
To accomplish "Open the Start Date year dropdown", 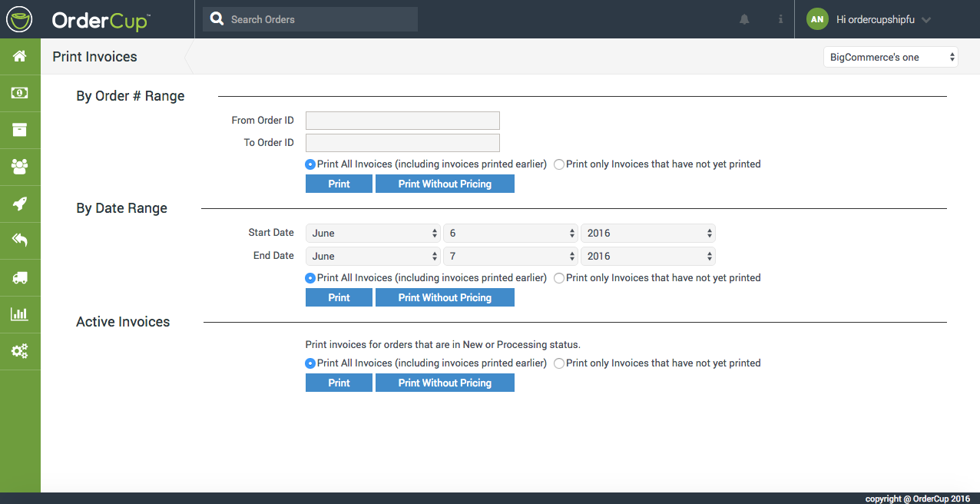I will (x=647, y=233).
